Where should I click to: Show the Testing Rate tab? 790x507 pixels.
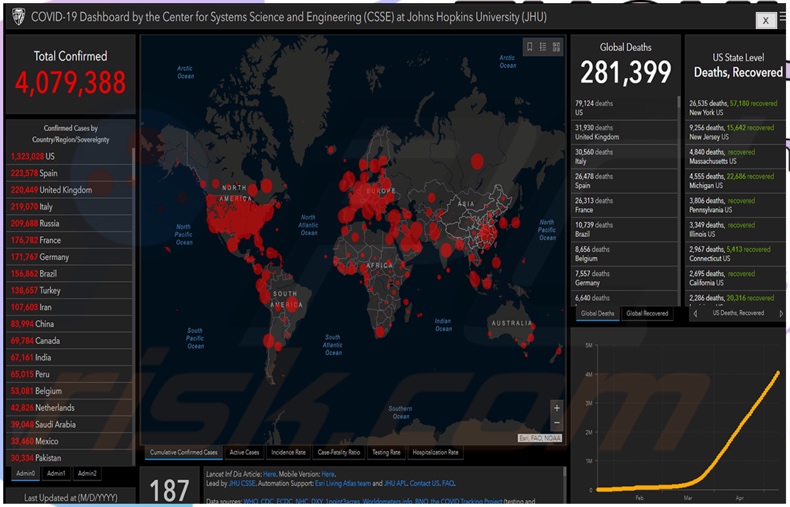[386, 453]
